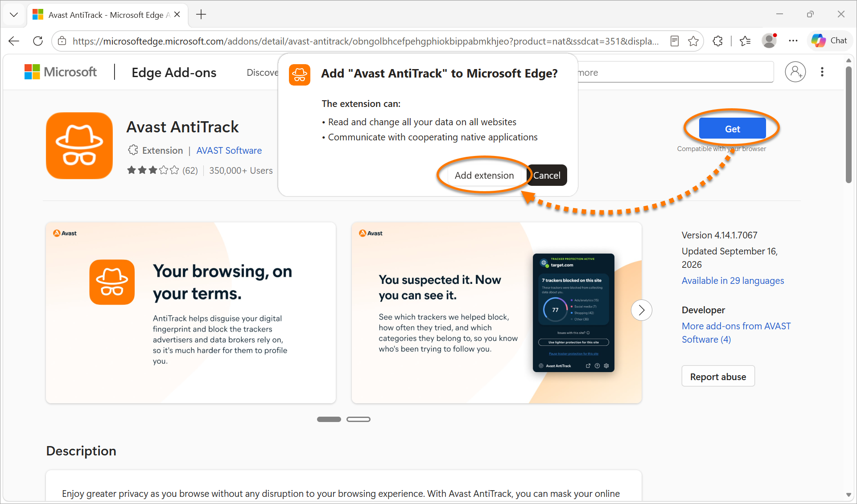Open Copilot Chat
857x504 pixels.
(x=829, y=41)
